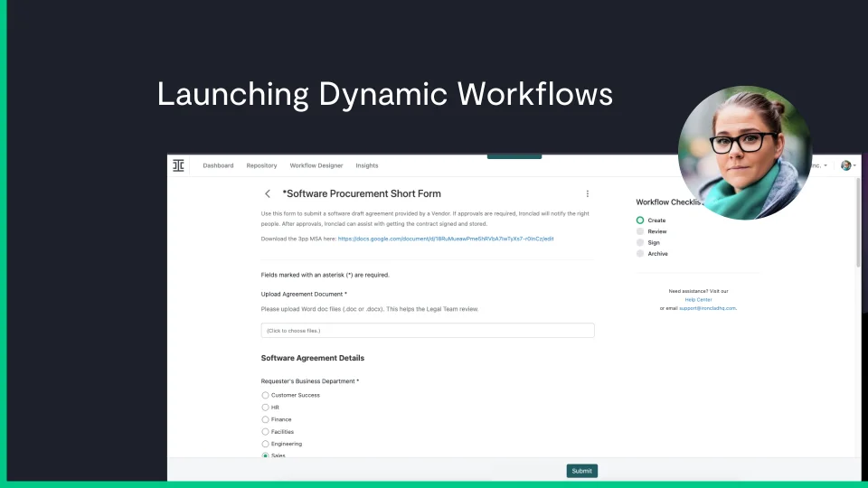Select the HR radio option
The height and width of the screenshot is (488, 868).
(x=265, y=408)
